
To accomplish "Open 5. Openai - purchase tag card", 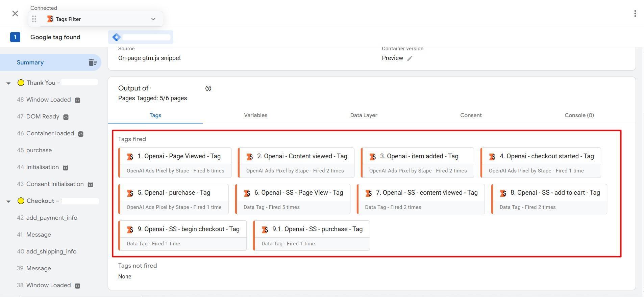I will tap(174, 199).
